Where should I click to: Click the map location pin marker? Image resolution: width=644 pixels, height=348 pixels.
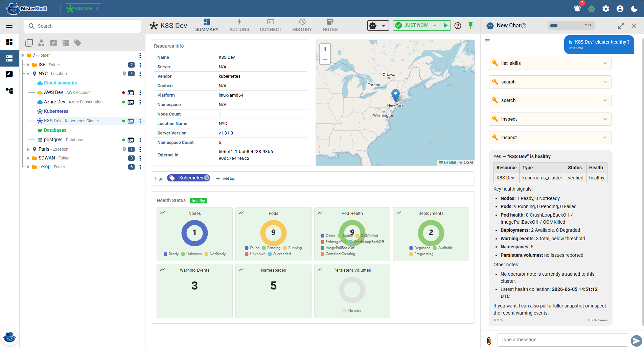click(395, 96)
